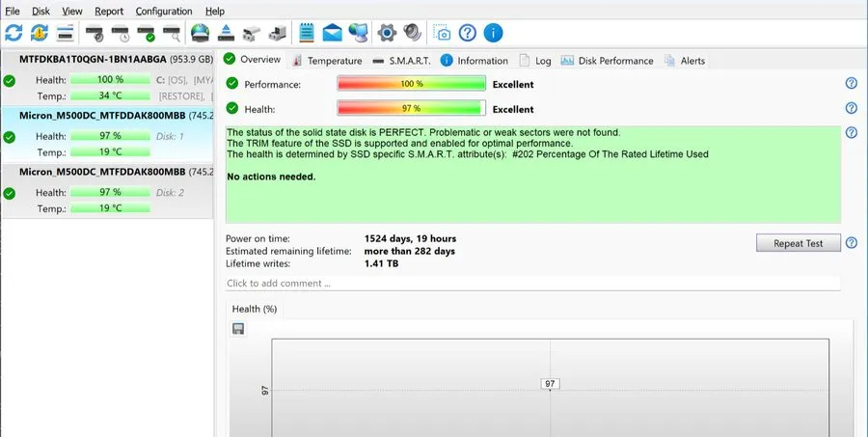Click the 'No actions needed.' text

click(x=271, y=177)
